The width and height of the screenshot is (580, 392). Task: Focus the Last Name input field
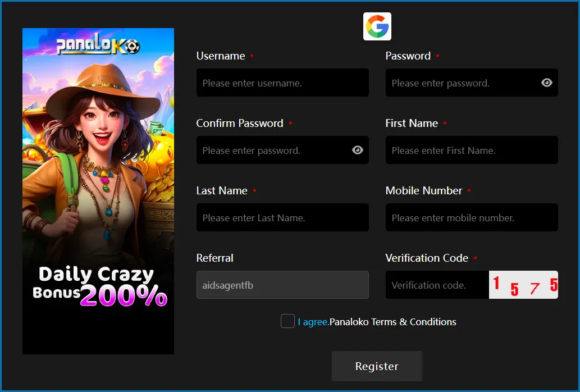[x=282, y=217]
